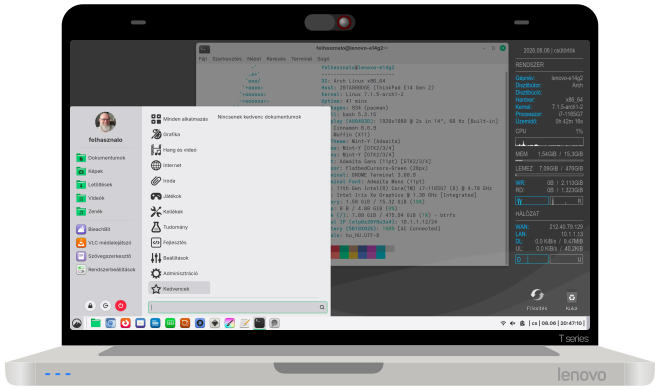
Task: Open the green file manager on the panel
Action: tap(96, 323)
